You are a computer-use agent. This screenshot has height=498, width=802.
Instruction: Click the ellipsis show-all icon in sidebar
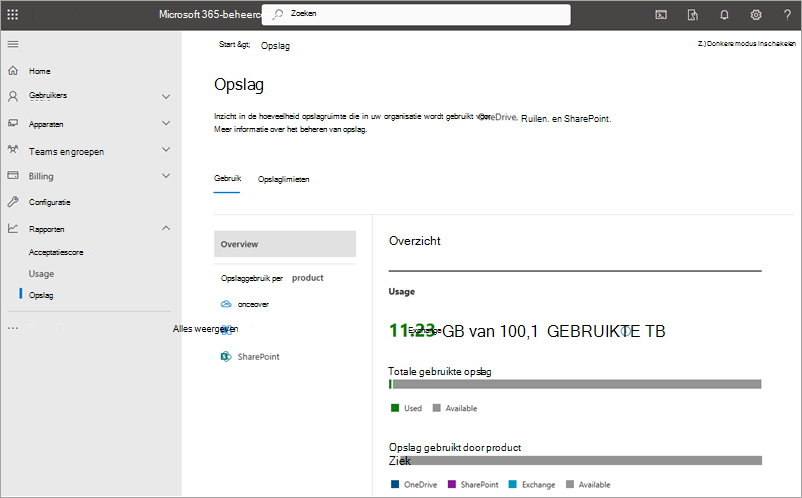tap(13, 328)
